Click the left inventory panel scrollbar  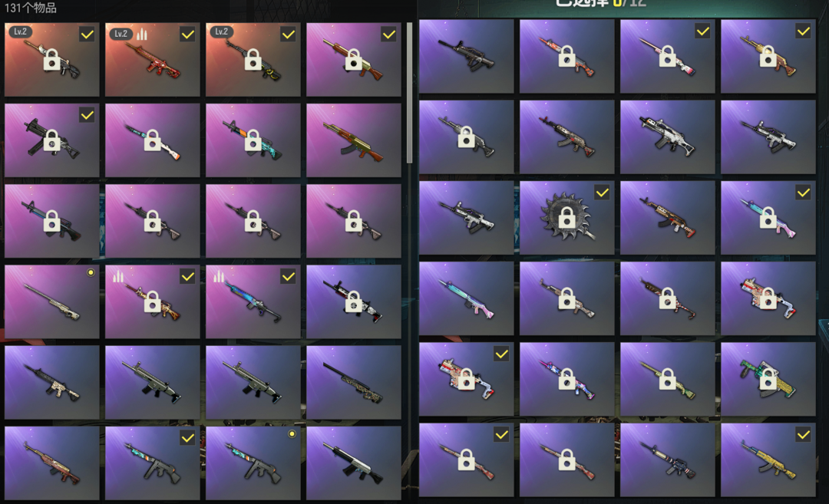[x=409, y=93]
